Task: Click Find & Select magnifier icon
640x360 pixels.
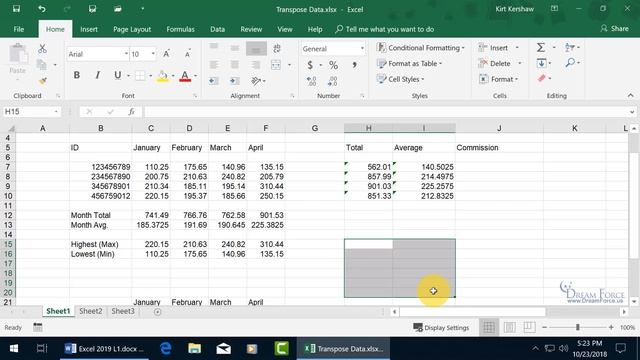Action: tap(570, 63)
